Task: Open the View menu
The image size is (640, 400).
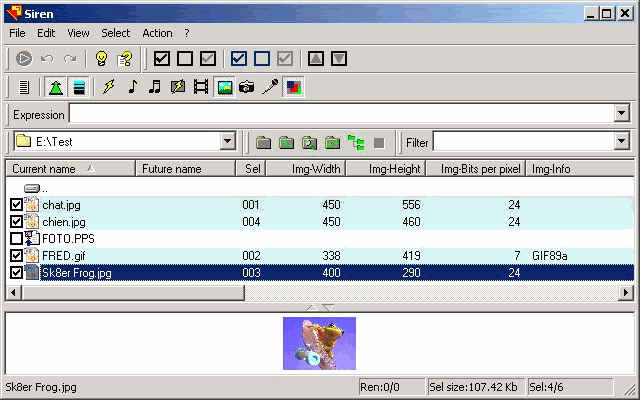Action: [78, 33]
